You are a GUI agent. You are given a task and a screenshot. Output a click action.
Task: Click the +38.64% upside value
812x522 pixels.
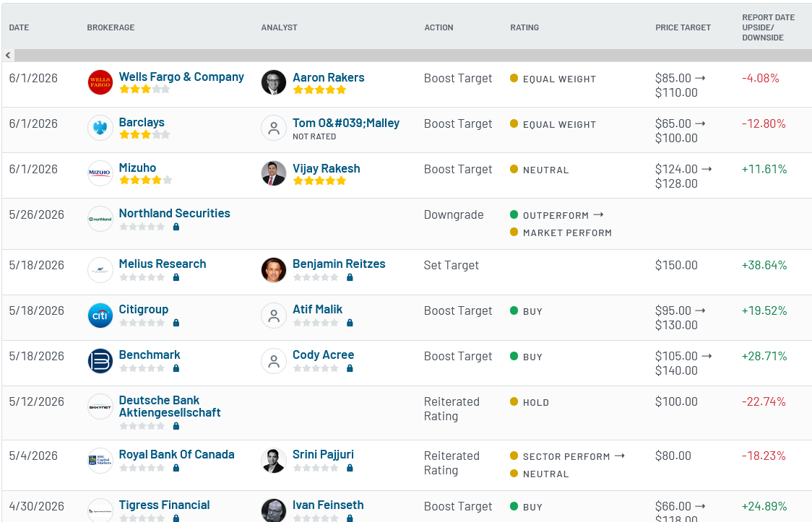tap(764, 266)
